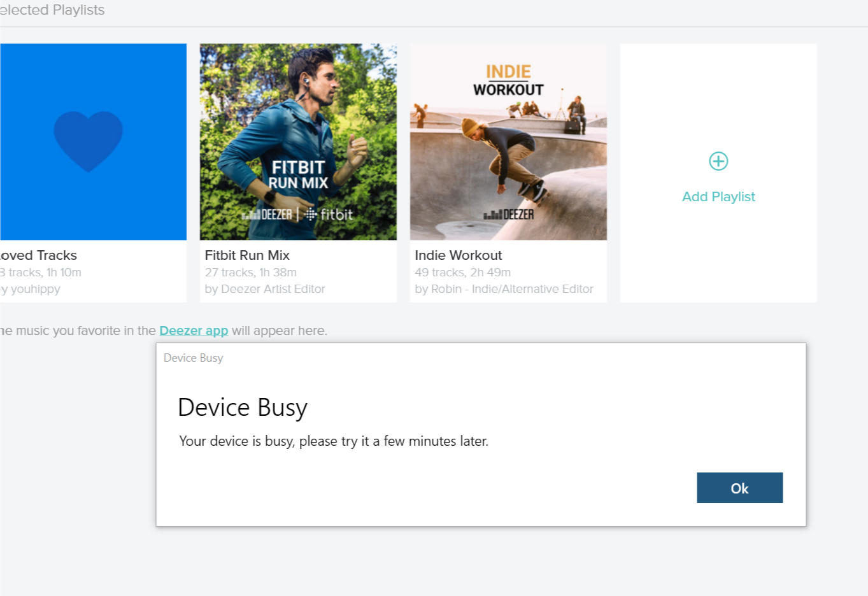Click the Add Playlist plus icon
Viewport: 868px width, 596px height.
(718, 161)
